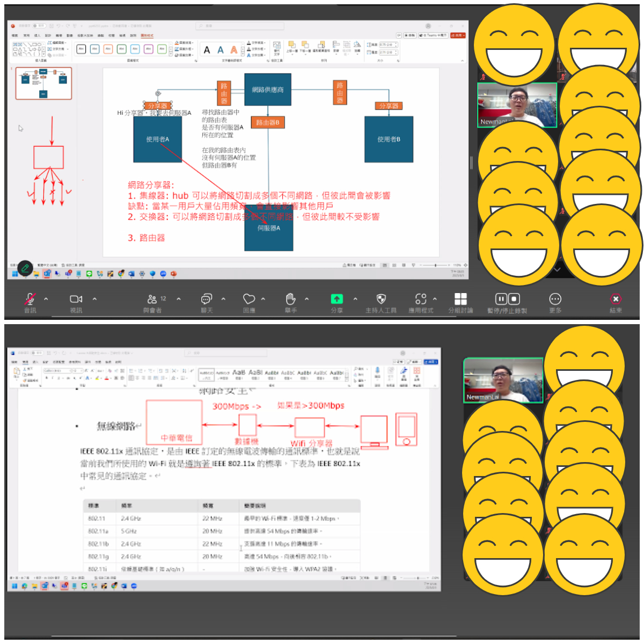
Task: End the meeting with 結束 button
Action: (x=616, y=299)
